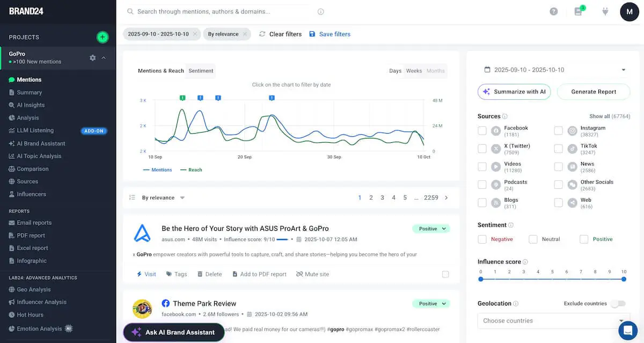Turn on the Exclude countries toggle
This screenshot has width=644, height=343.
tap(617, 303)
